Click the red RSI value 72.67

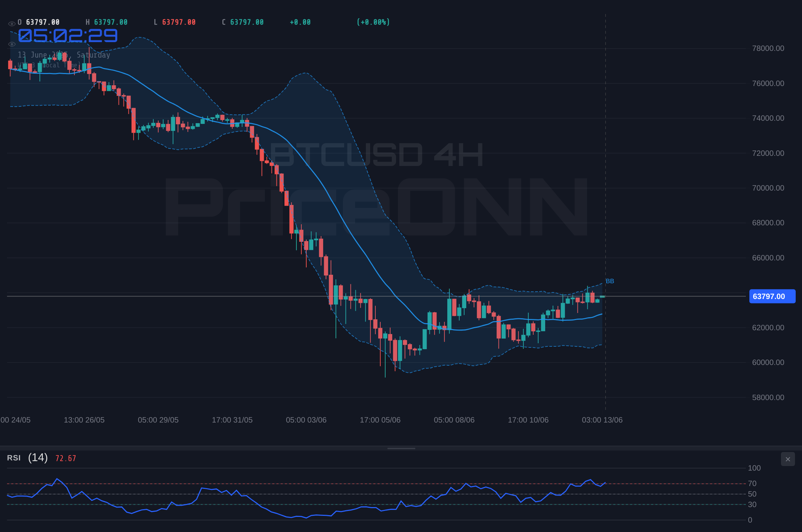66,458
